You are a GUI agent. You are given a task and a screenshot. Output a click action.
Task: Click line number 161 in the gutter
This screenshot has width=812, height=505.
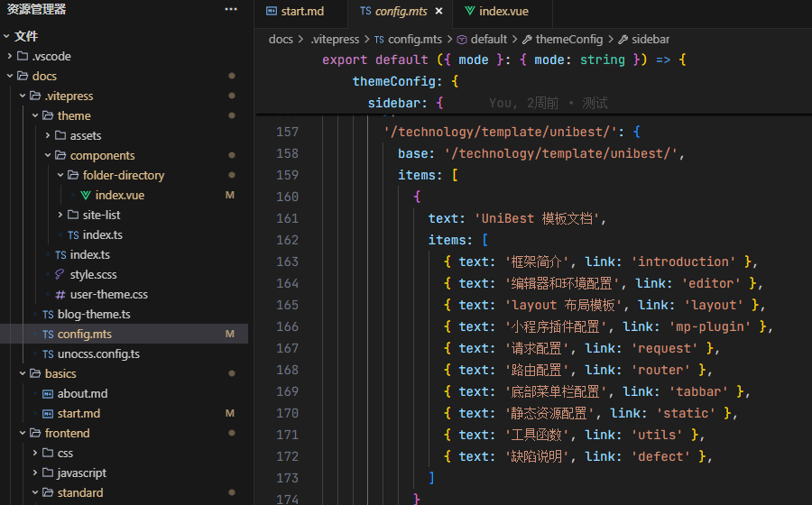(x=287, y=218)
